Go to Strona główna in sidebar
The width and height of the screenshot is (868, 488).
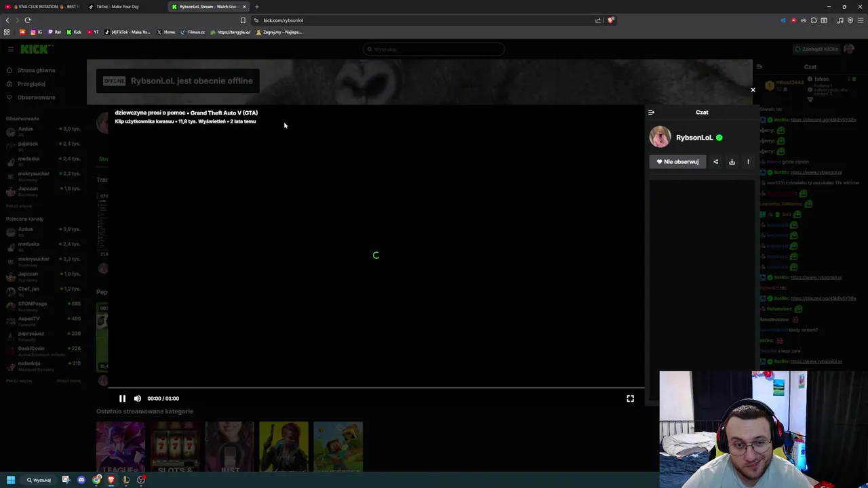click(36, 70)
